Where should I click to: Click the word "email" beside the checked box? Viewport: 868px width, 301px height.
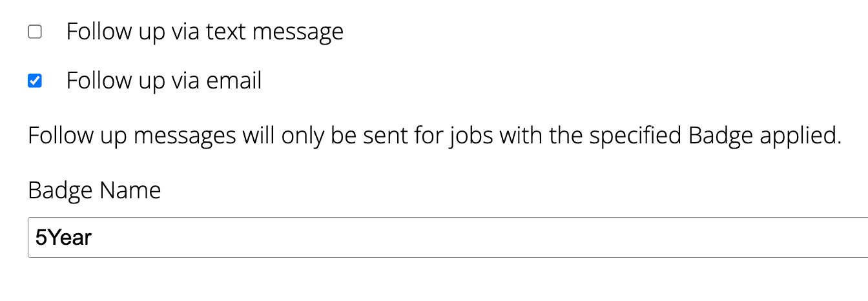234,81
